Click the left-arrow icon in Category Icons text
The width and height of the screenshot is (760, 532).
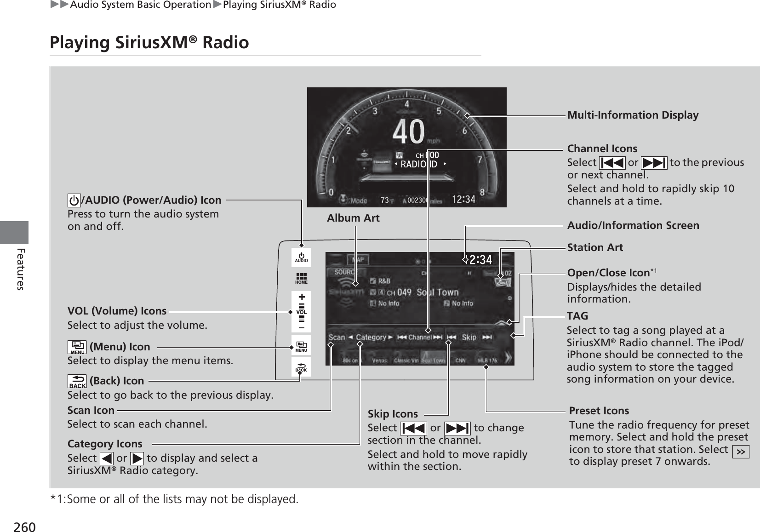point(106,458)
